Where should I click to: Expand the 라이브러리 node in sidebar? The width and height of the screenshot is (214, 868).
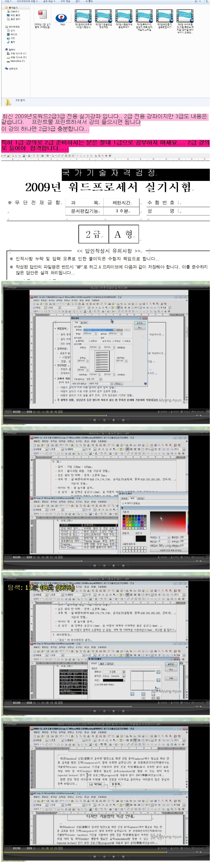[x=13, y=26]
